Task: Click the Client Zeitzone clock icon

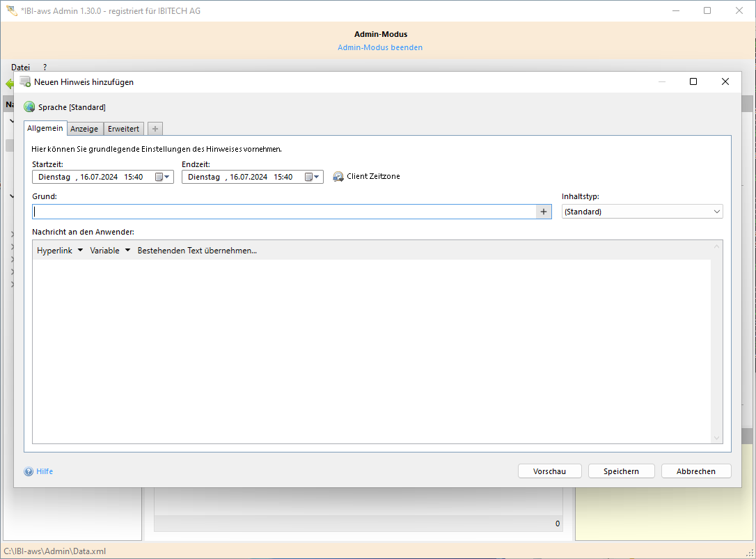Action: 338,177
